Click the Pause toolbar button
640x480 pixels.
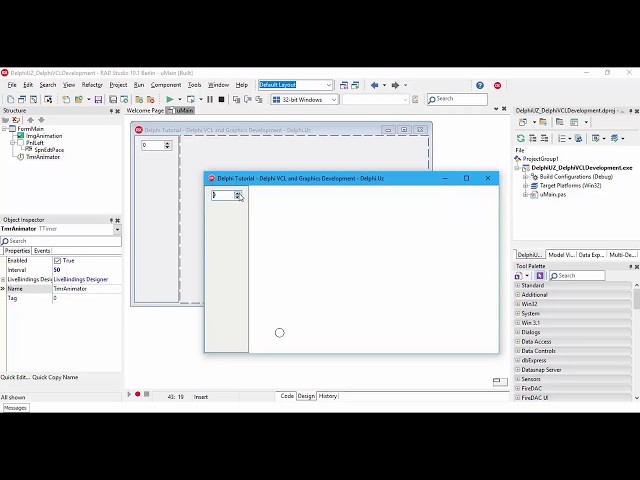(210, 99)
